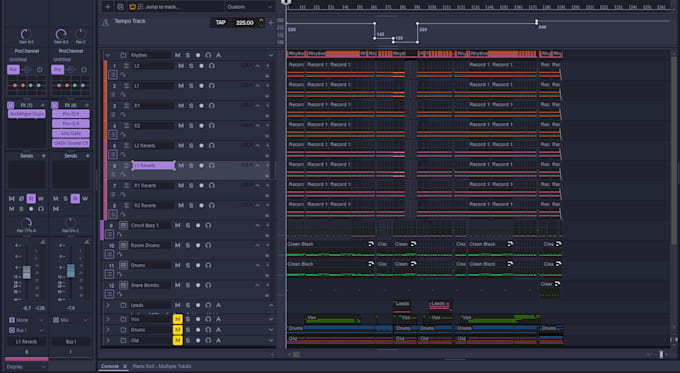This screenshot has height=373, width=680.
Task: Click the audio track icon of track 1 L2
Action: point(127,66)
